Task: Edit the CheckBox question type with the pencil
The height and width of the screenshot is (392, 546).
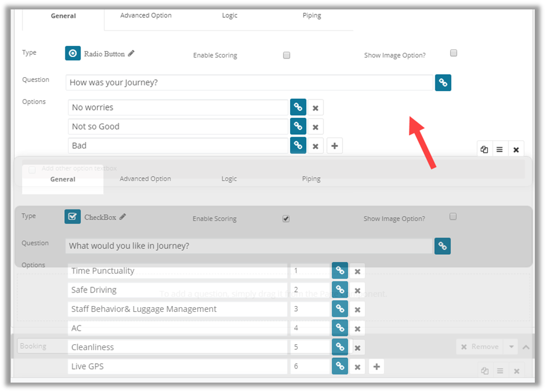Action: click(x=123, y=217)
